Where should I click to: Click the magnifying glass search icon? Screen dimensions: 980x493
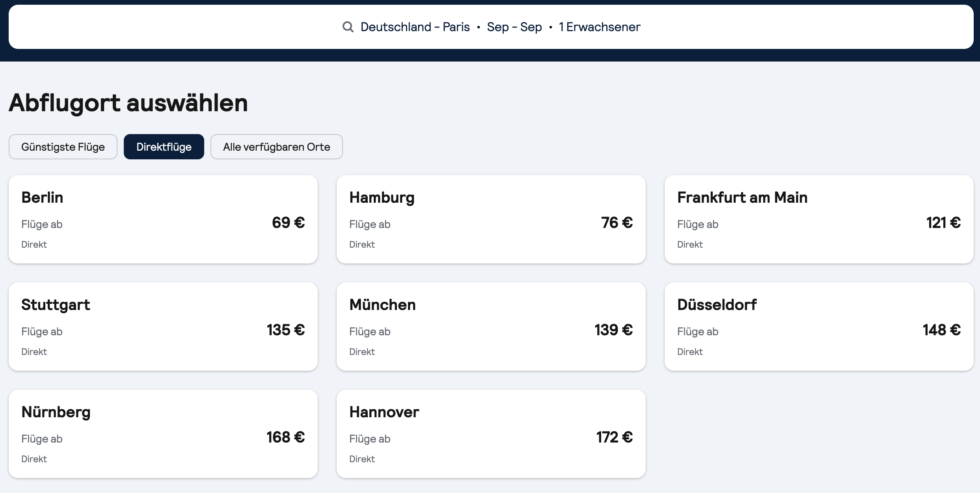click(348, 27)
